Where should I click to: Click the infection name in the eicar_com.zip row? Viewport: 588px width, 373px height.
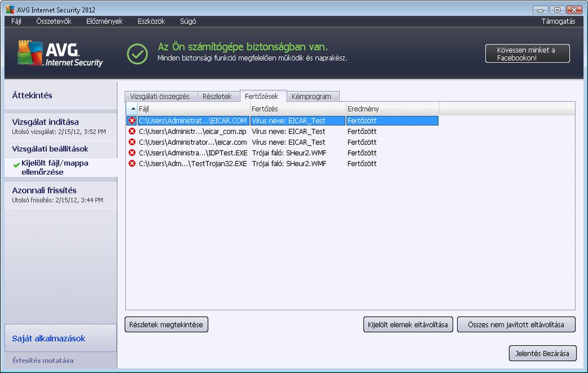288,132
